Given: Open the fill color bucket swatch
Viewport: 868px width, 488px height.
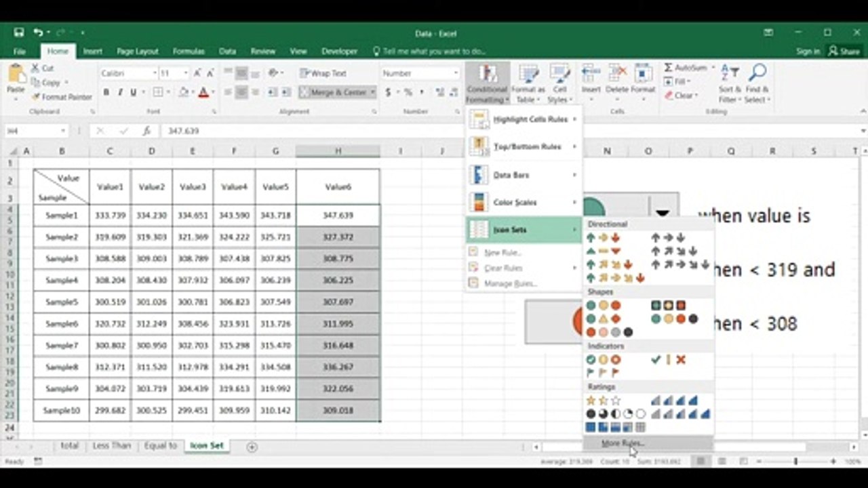Looking at the screenshot, I should tap(182, 92).
